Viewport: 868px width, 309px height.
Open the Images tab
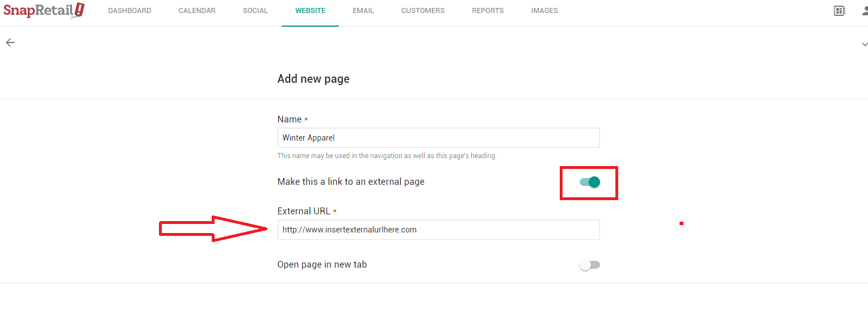pos(544,11)
